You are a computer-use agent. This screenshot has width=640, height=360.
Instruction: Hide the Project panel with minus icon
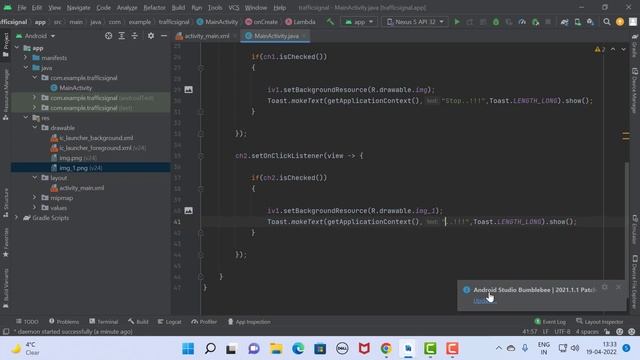(164, 36)
